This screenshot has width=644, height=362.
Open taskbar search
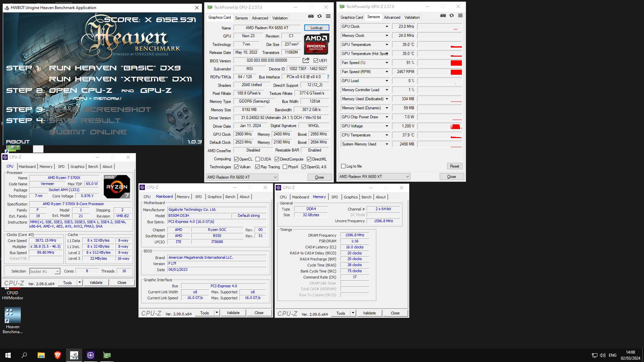[x=24, y=355]
